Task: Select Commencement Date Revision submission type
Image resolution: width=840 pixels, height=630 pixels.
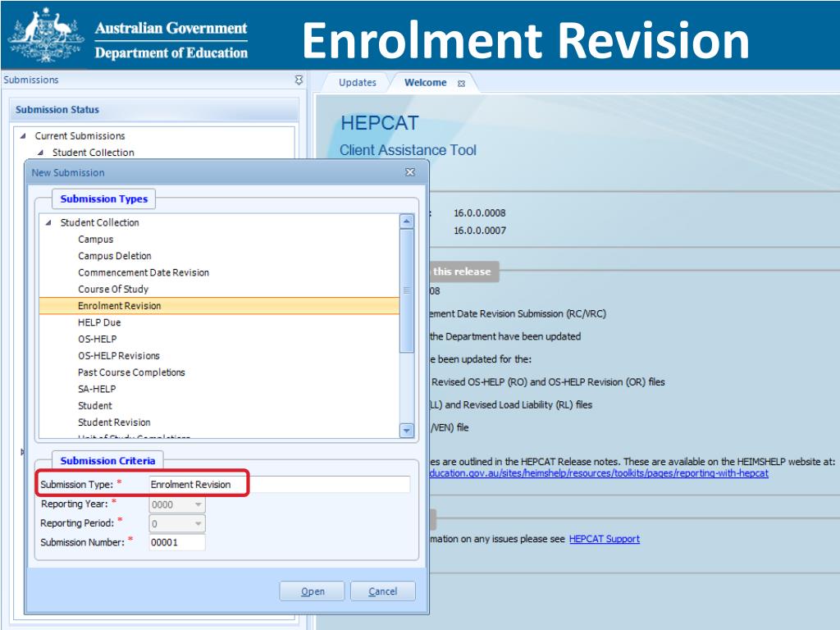Action: pyautogui.click(x=144, y=272)
